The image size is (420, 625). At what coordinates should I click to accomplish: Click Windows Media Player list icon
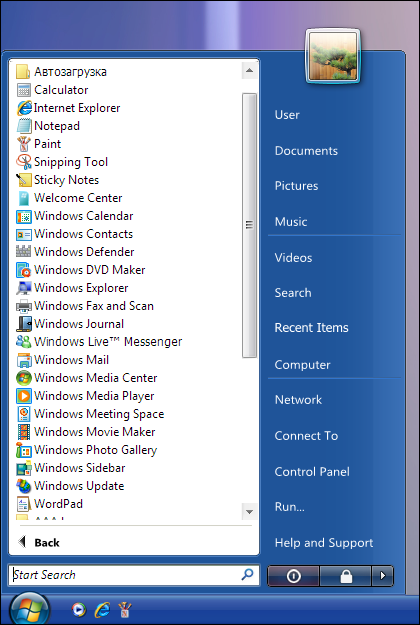coord(24,396)
